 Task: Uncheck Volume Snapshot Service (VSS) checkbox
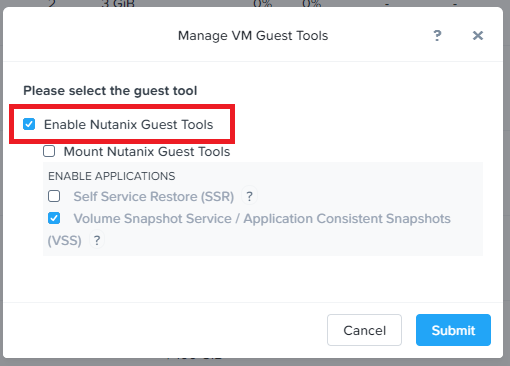[x=54, y=218]
